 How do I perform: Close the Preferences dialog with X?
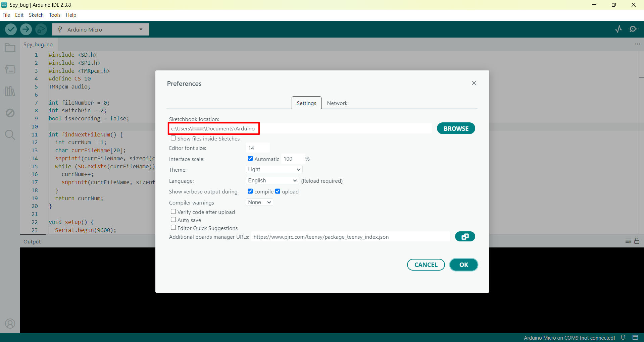(474, 83)
